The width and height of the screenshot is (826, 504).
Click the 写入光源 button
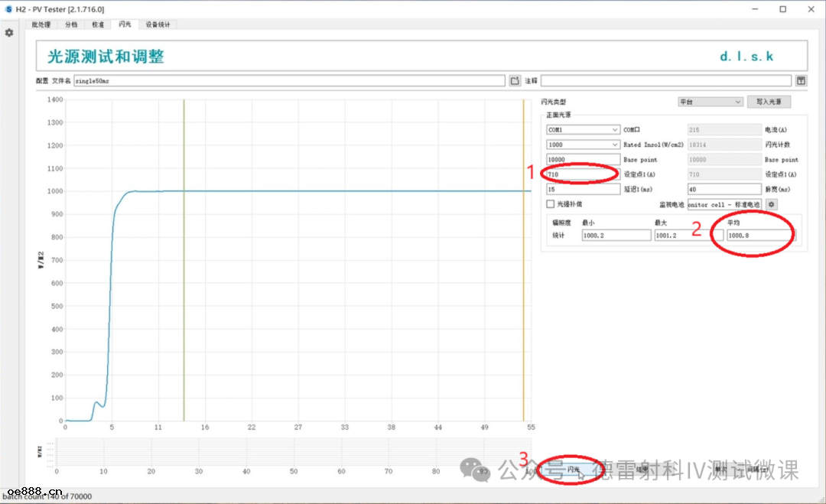click(769, 102)
